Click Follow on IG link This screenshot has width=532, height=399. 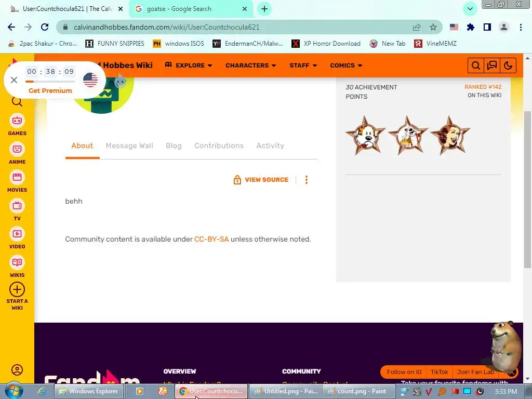point(404,372)
